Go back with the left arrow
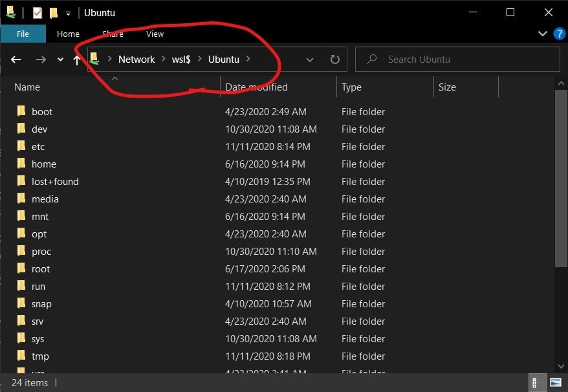Screen dimensions: 568x392 (x=16, y=60)
